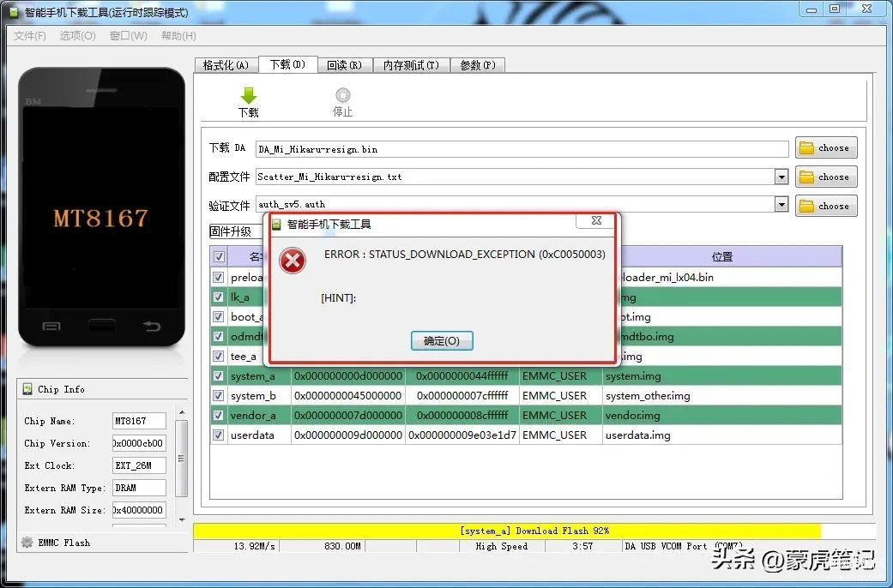Click the app icon in the error dialog title
Viewport: 893px width, 588px height.
click(277, 225)
